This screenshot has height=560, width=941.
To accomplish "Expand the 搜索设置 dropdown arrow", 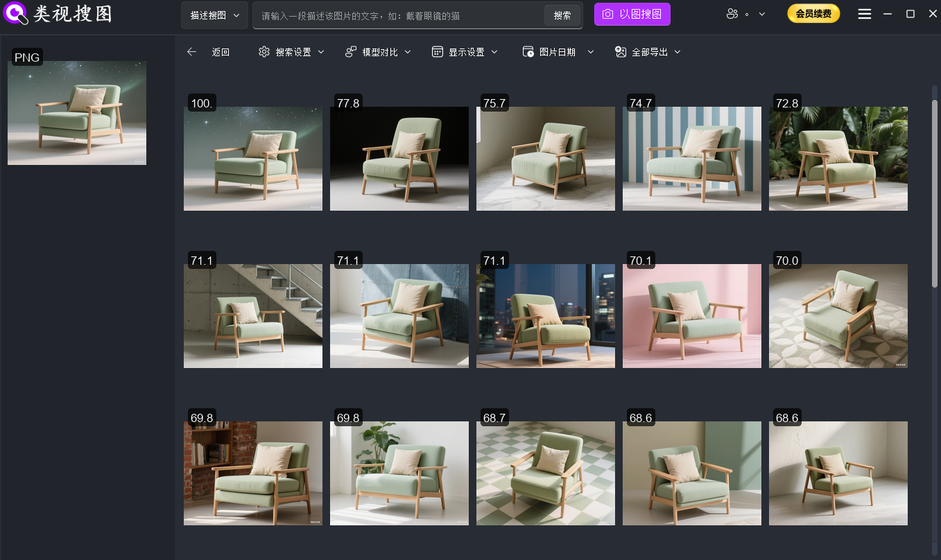I will click(321, 52).
